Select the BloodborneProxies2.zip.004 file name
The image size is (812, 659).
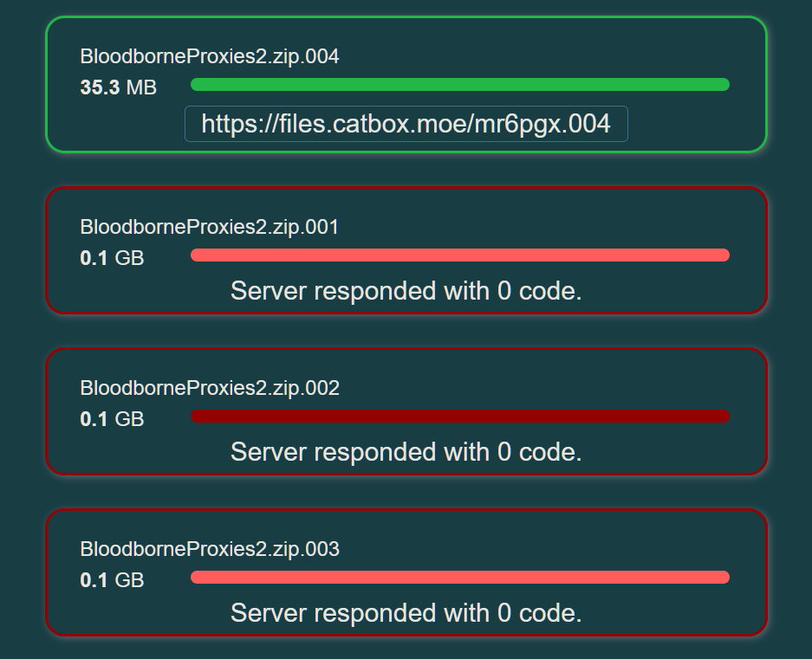tap(210, 56)
